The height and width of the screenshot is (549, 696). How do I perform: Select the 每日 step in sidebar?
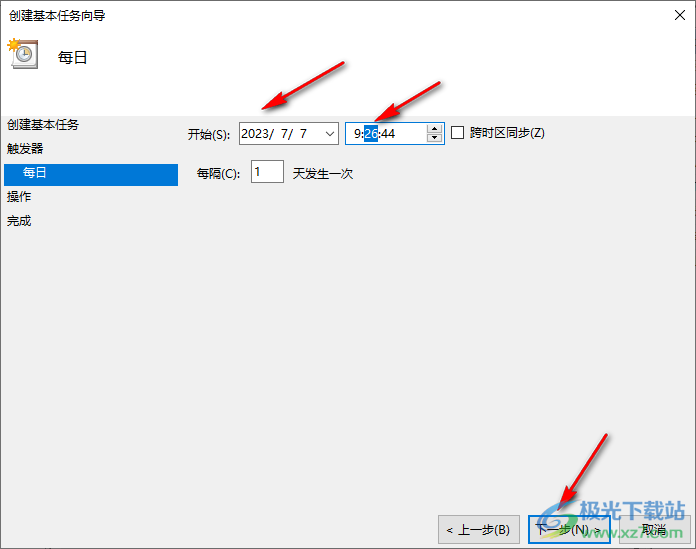click(x=91, y=174)
